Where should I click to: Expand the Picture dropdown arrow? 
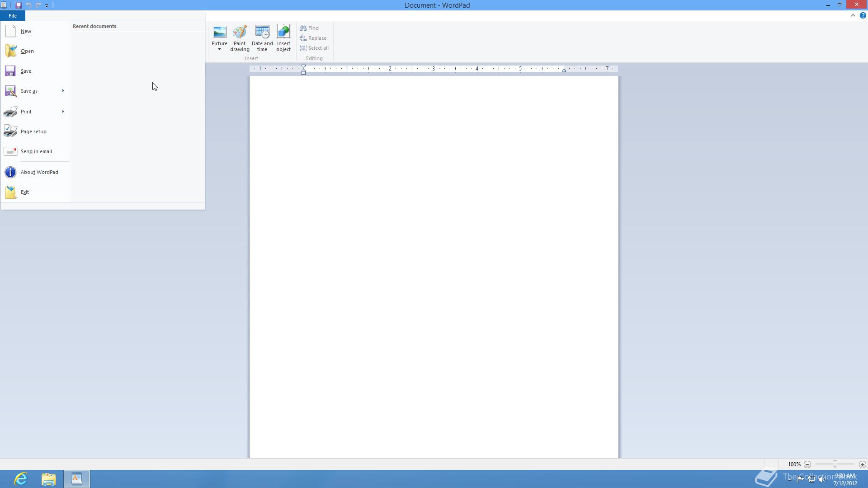pyautogui.click(x=219, y=49)
